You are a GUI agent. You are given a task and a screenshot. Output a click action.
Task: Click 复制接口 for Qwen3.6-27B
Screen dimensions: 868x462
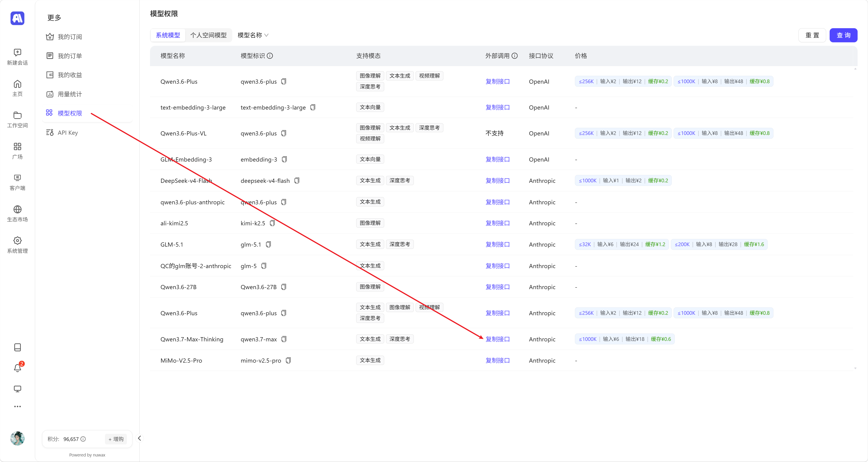[497, 287]
